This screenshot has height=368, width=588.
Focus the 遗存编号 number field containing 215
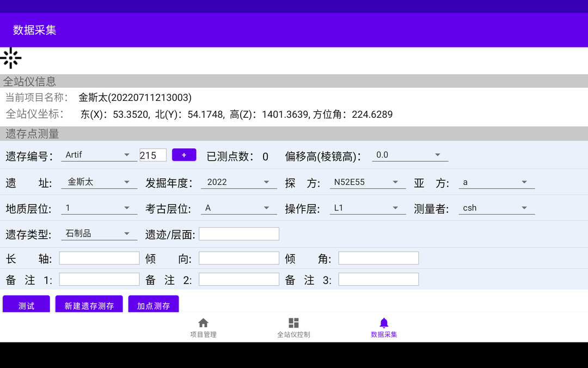(x=153, y=155)
